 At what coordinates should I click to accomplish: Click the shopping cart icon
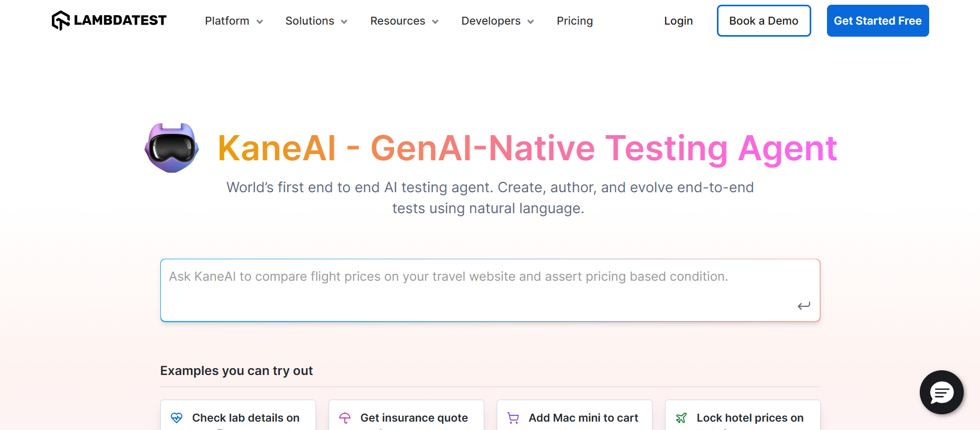pos(513,418)
